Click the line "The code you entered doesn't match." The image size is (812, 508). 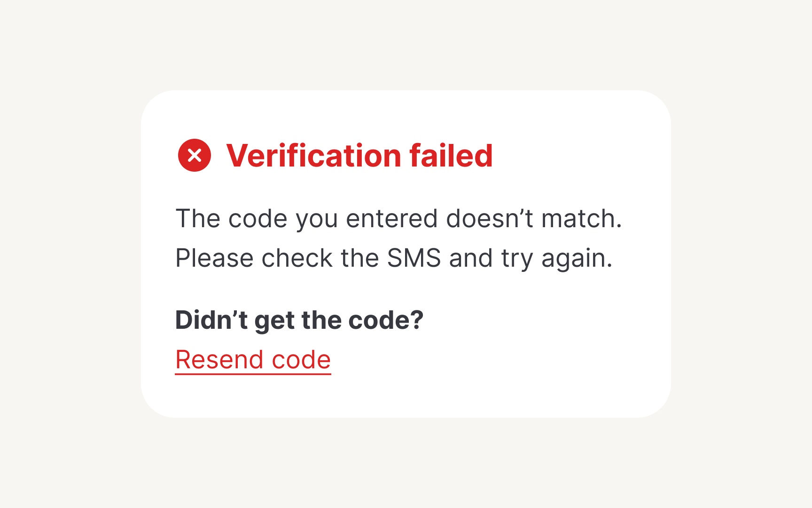(398, 219)
